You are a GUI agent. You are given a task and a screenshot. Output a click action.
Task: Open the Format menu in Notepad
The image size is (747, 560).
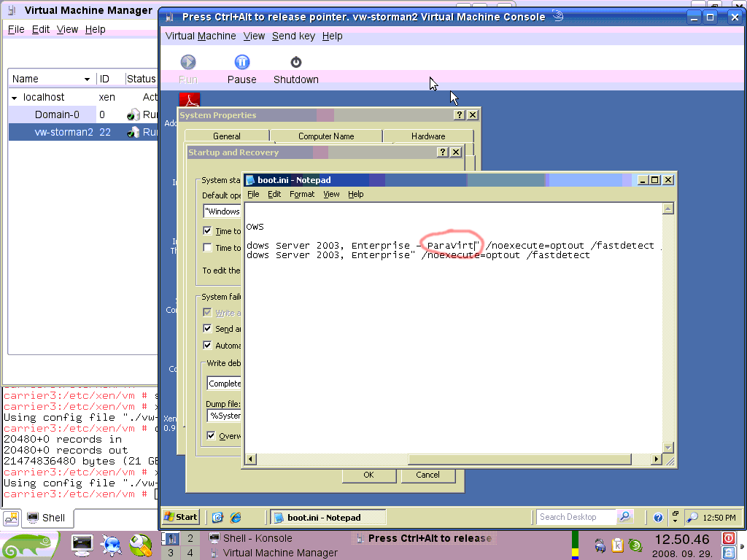point(301,194)
